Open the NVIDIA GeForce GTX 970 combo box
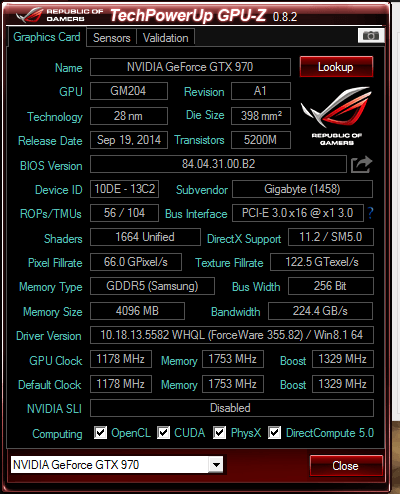400x494 pixels. click(x=117, y=465)
